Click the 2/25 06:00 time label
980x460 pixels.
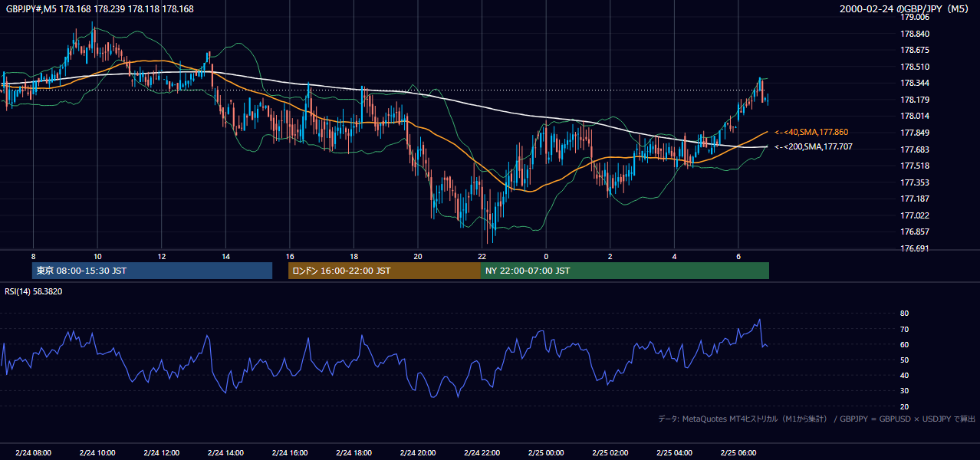[738, 452]
